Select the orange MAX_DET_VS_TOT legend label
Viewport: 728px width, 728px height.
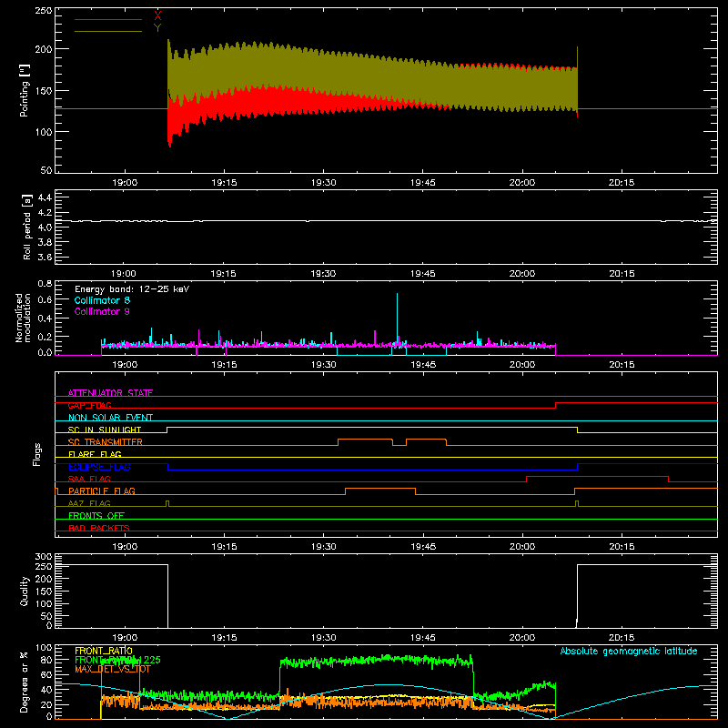113,669
